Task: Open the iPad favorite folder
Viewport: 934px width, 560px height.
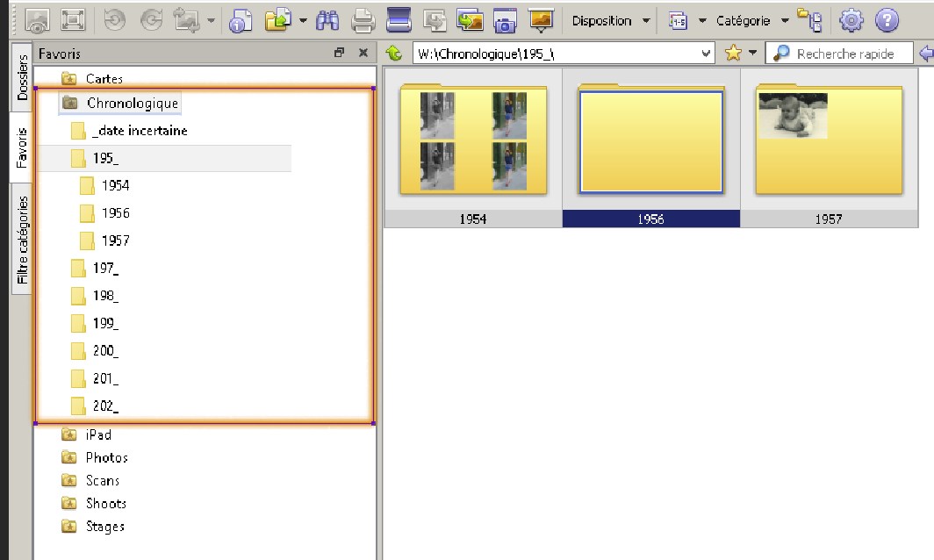Action: 98,434
